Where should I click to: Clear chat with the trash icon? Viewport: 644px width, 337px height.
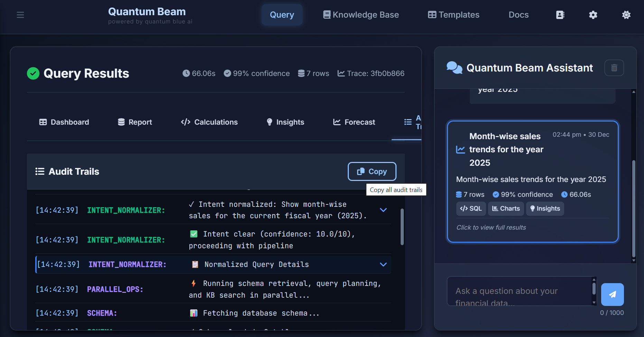click(614, 68)
